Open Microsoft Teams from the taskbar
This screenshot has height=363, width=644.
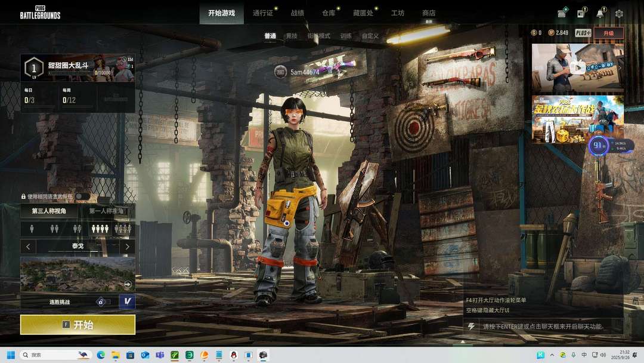(160, 355)
